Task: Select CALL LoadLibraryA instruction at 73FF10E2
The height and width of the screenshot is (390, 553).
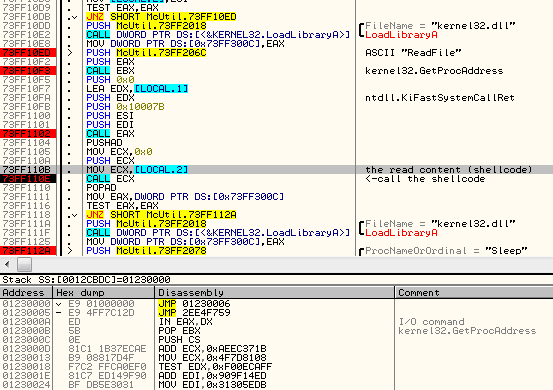Action: pyautogui.click(x=218, y=35)
